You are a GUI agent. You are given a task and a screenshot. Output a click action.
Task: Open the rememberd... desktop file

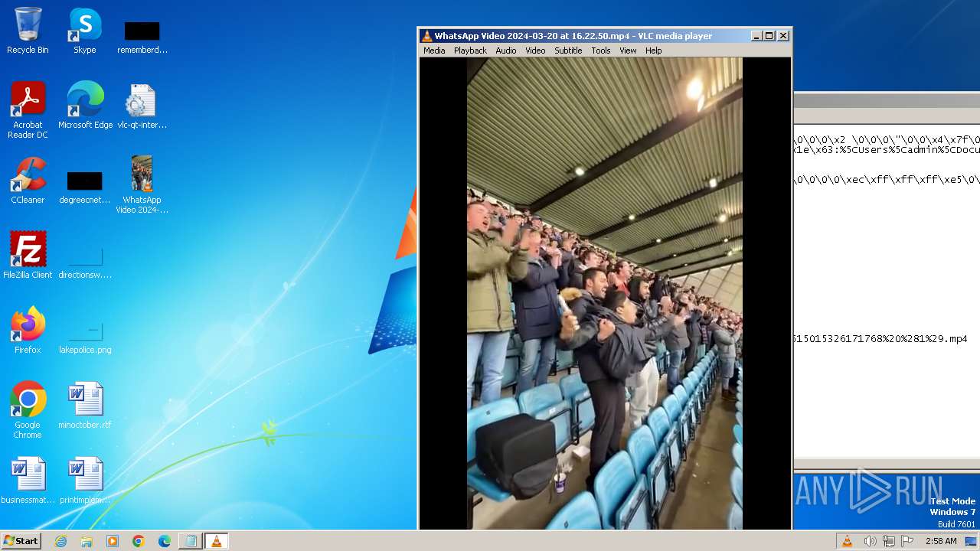[142, 37]
